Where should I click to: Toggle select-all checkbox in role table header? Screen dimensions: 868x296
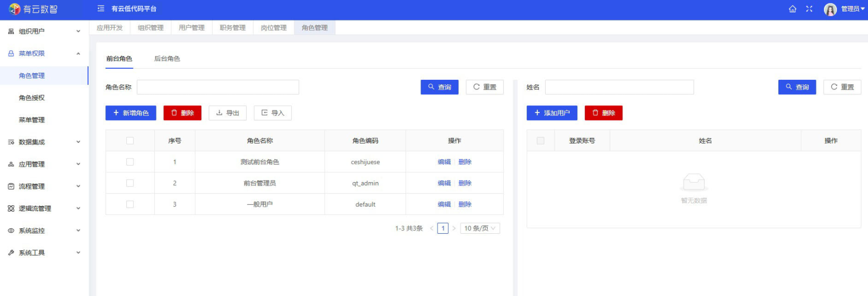[x=130, y=141]
